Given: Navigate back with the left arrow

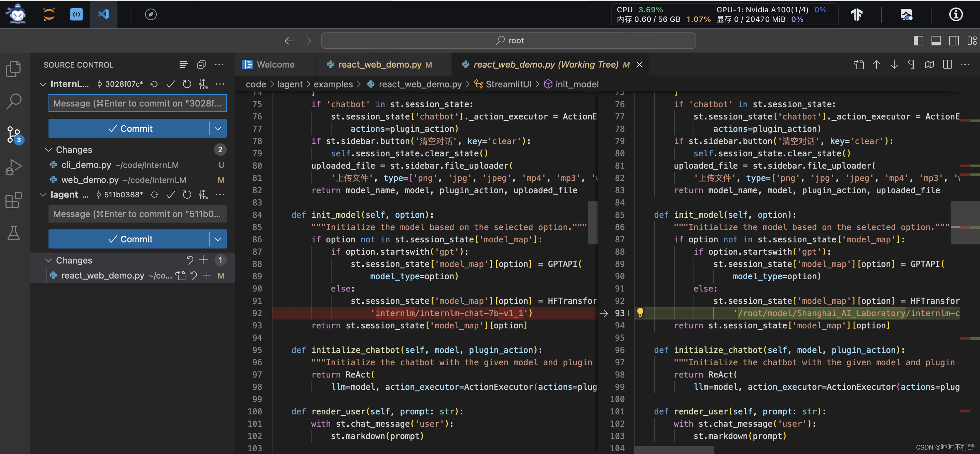Looking at the screenshot, I should click(x=289, y=41).
